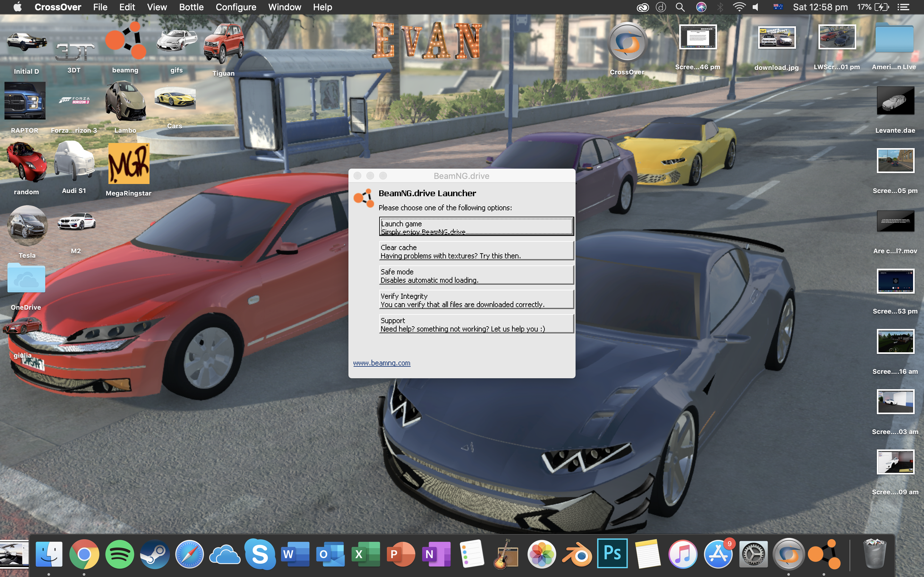Open Spotlight search magnifier icon
The width and height of the screenshot is (924, 577).
(x=680, y=7)
